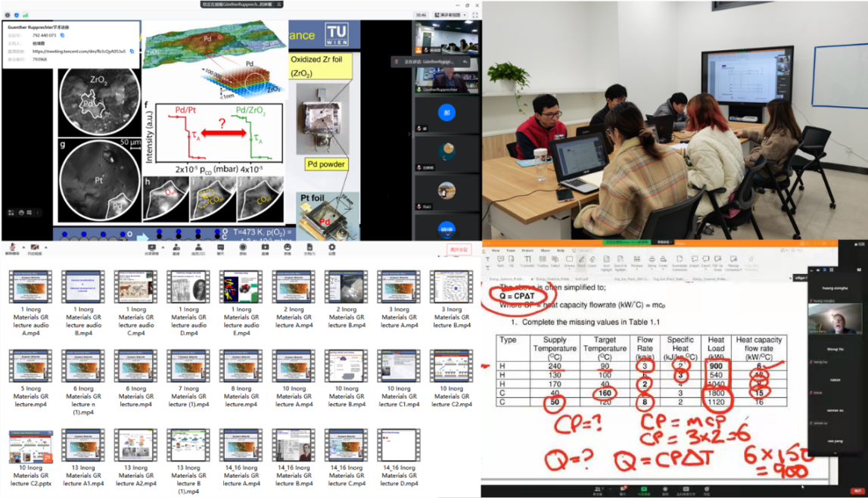Viewport: 868px width, 498px height.
Task: Expand the arrow beside share screen button
Action: 162,247
